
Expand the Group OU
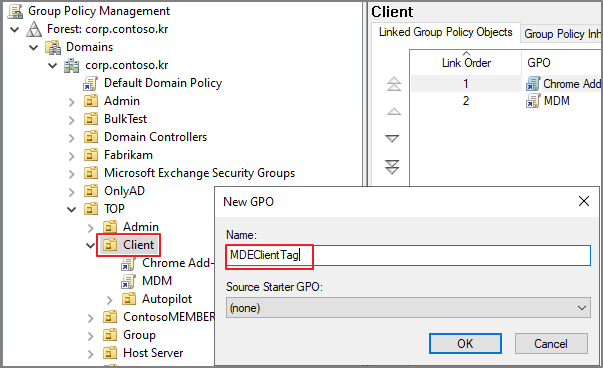91,336
